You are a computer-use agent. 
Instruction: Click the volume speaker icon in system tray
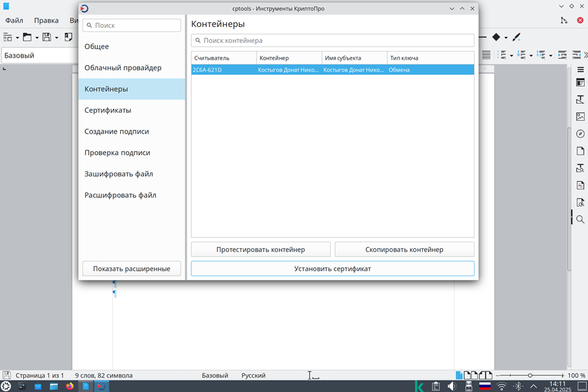(452, 386)
